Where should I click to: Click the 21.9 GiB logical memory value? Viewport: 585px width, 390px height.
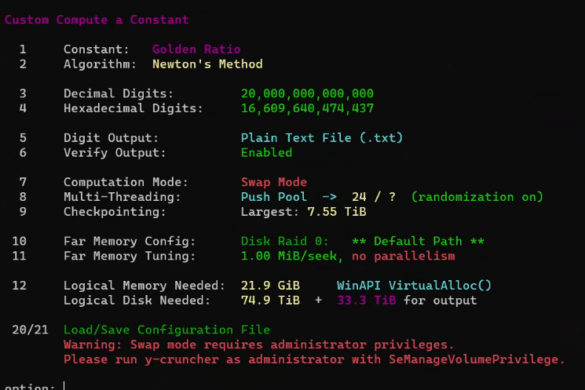270,286
